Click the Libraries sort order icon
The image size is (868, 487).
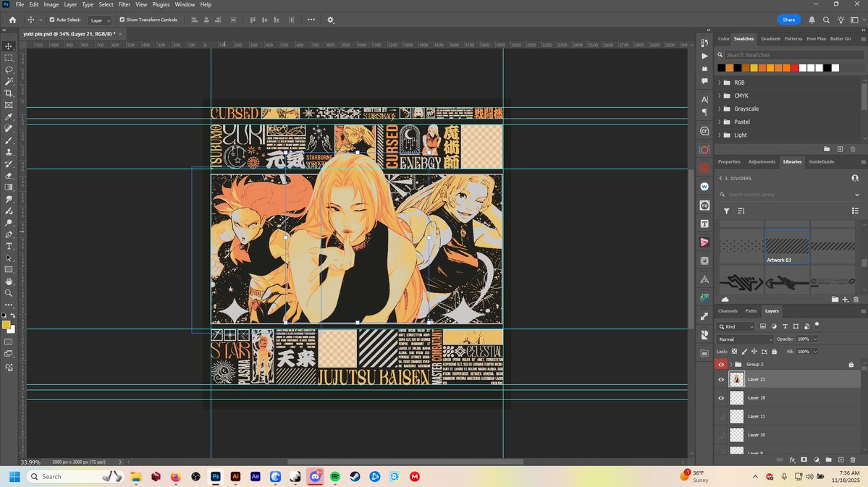741,211
